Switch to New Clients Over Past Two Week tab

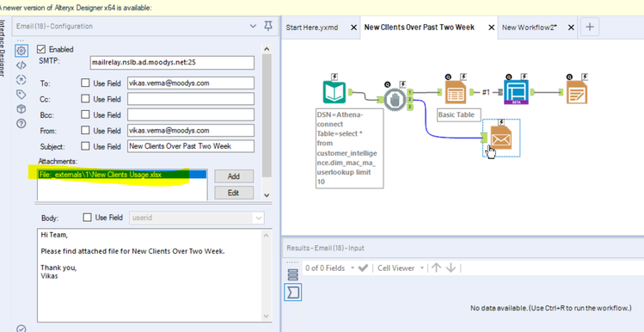click(x=420, y=28)
